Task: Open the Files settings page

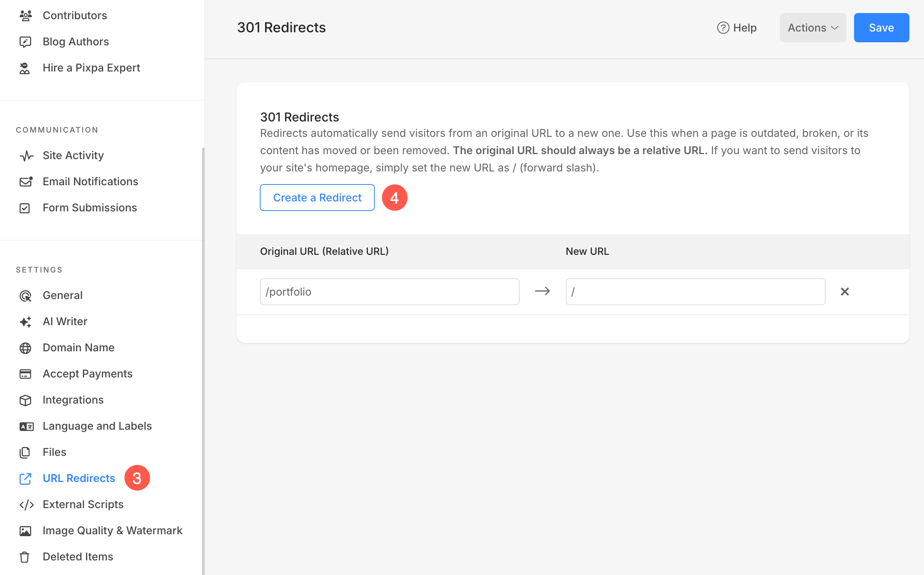Action: [54, 452]
